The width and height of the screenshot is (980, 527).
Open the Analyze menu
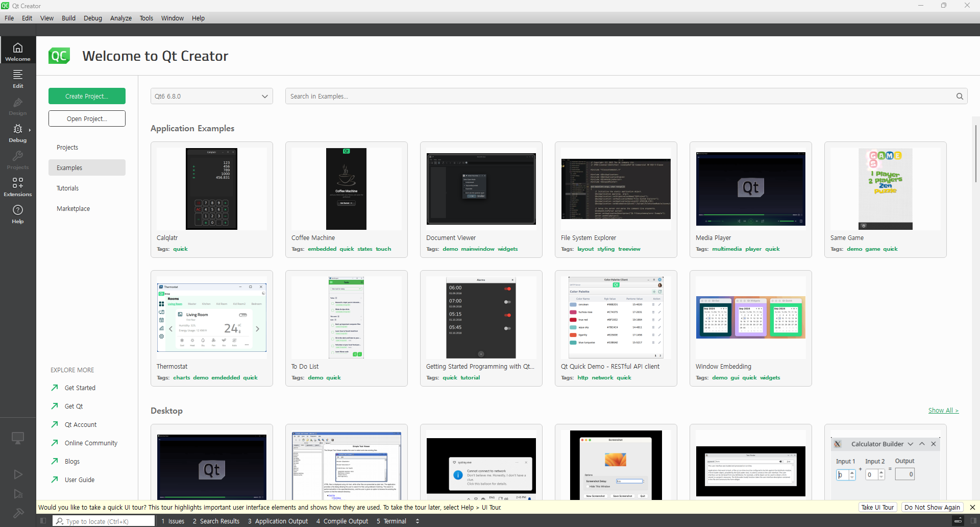121,18
